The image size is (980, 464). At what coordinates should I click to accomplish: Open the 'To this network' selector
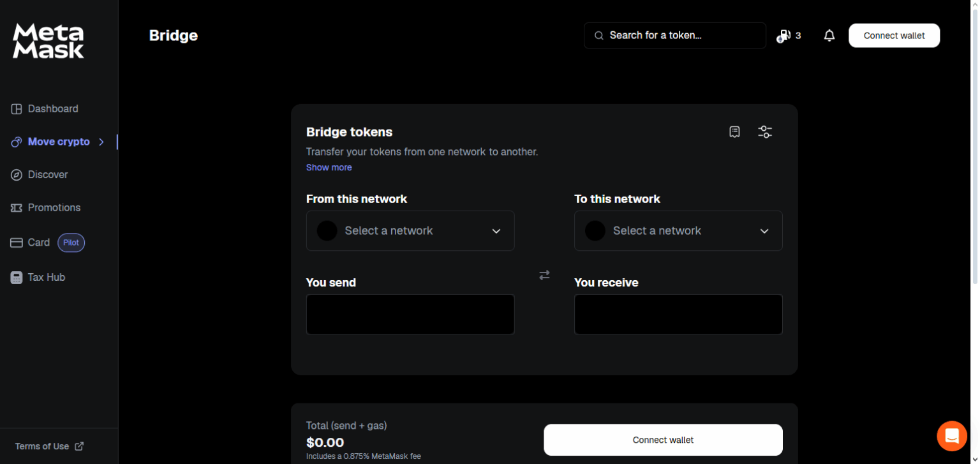678,230
